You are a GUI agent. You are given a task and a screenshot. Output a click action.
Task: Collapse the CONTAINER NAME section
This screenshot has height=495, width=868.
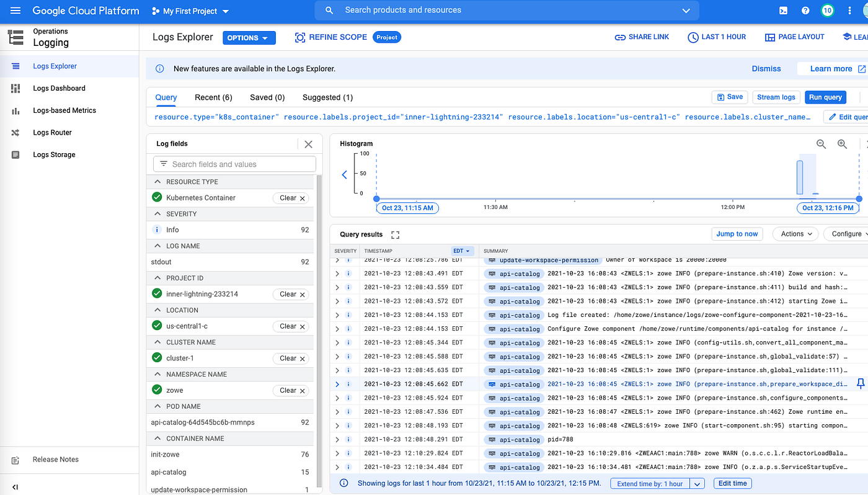(x=156, y=439)
